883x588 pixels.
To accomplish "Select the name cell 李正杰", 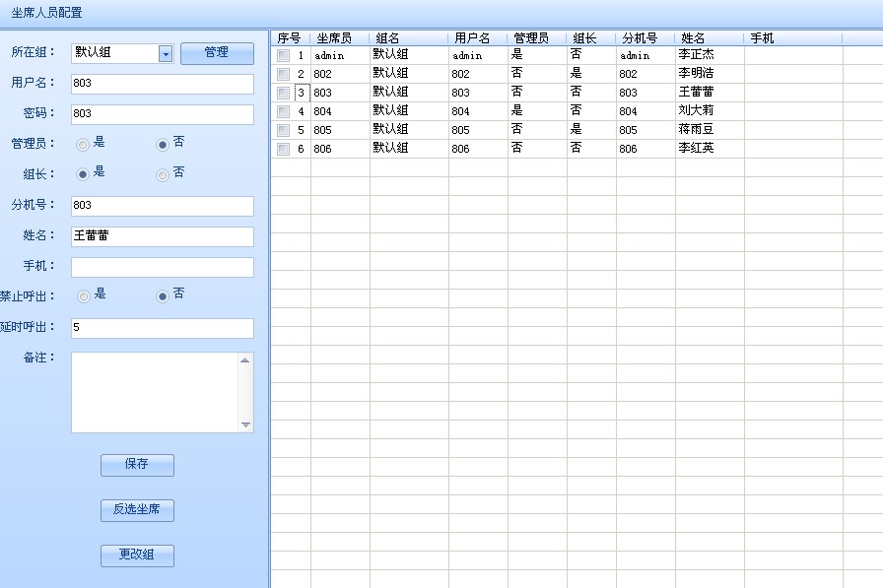I will pos(710,55).
